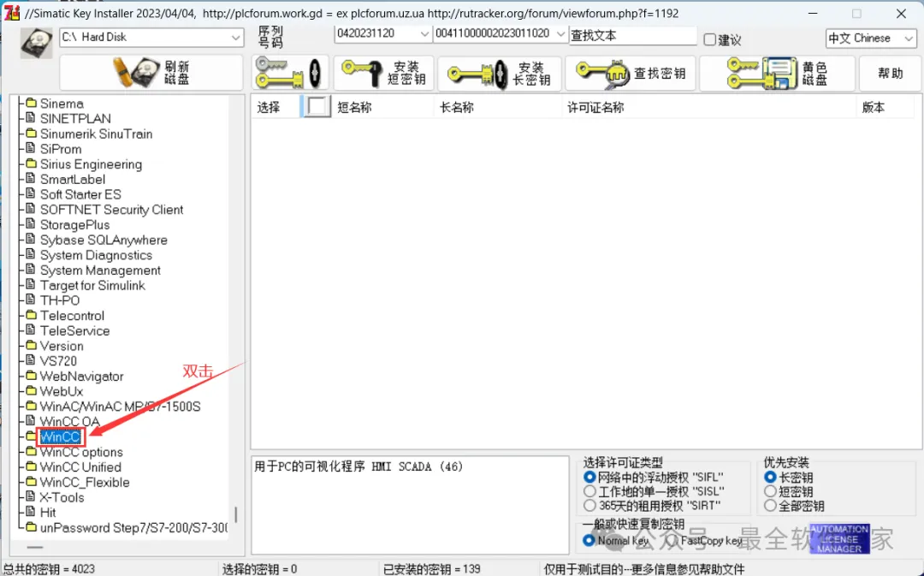The width and height of the screenshot is (924, 576).
Task: Select 长密钥 priority radio button
Action: [770, 477]
